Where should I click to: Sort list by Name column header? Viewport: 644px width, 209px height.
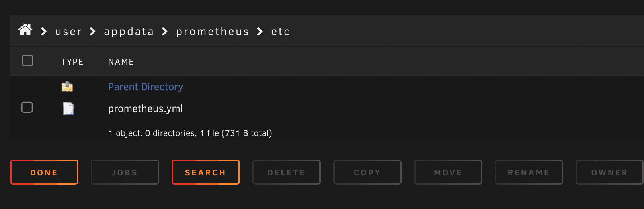(x=121, y=62)
